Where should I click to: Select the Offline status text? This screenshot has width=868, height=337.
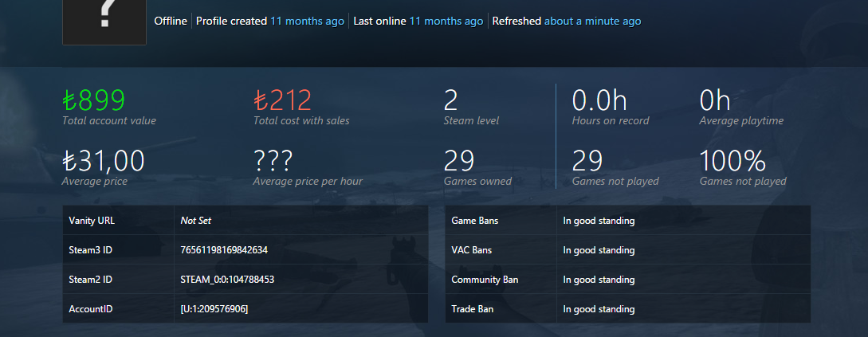[171, 22]
